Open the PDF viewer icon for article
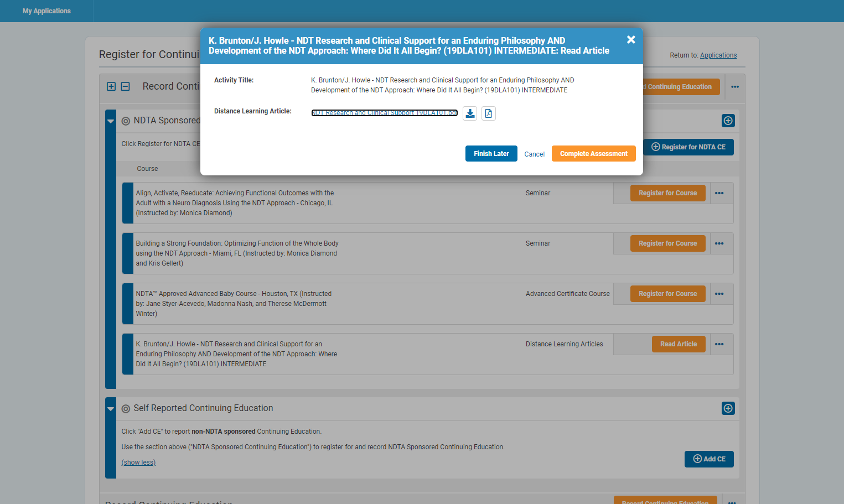This screenshot has height=504, width=844. click(488, 113)
